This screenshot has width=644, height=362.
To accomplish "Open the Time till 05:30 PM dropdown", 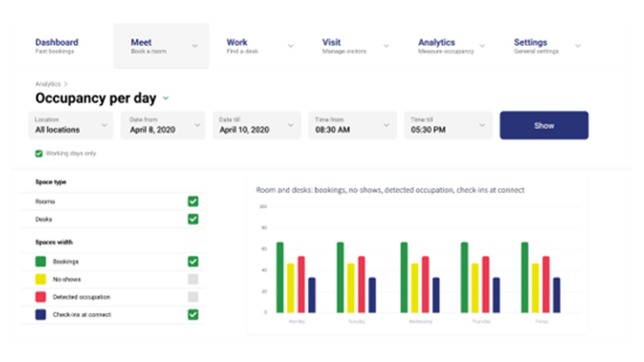I will (448, 125).
